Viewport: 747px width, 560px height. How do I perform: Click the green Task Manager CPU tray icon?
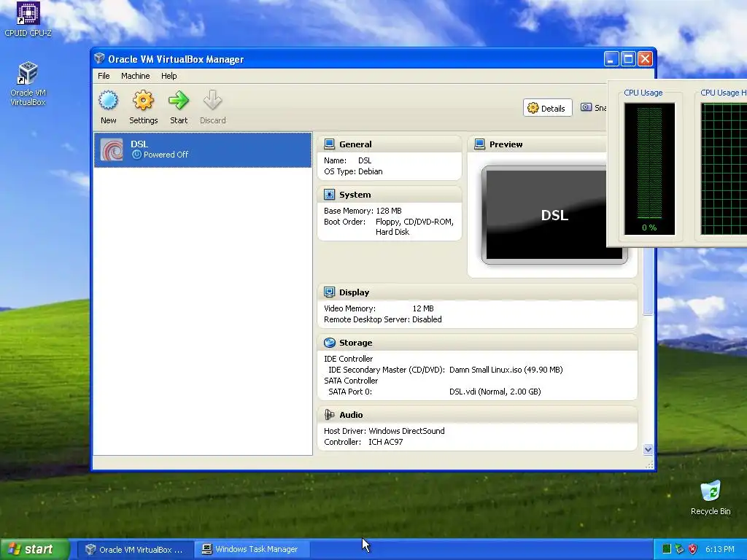(x=667, y=549)
